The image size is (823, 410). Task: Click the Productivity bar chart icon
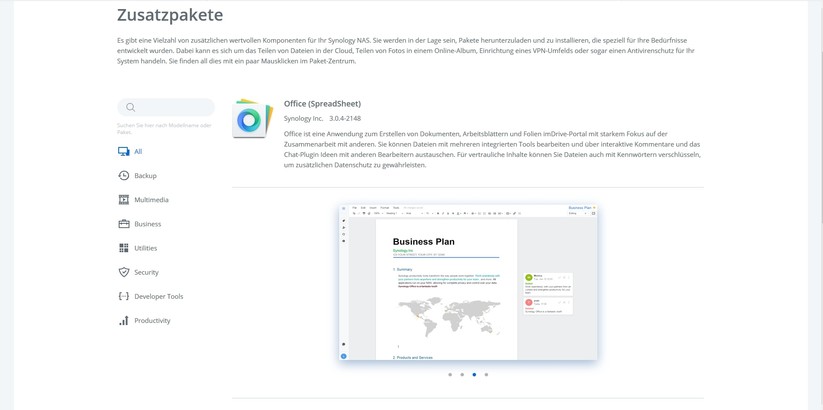tap(123, 321)
